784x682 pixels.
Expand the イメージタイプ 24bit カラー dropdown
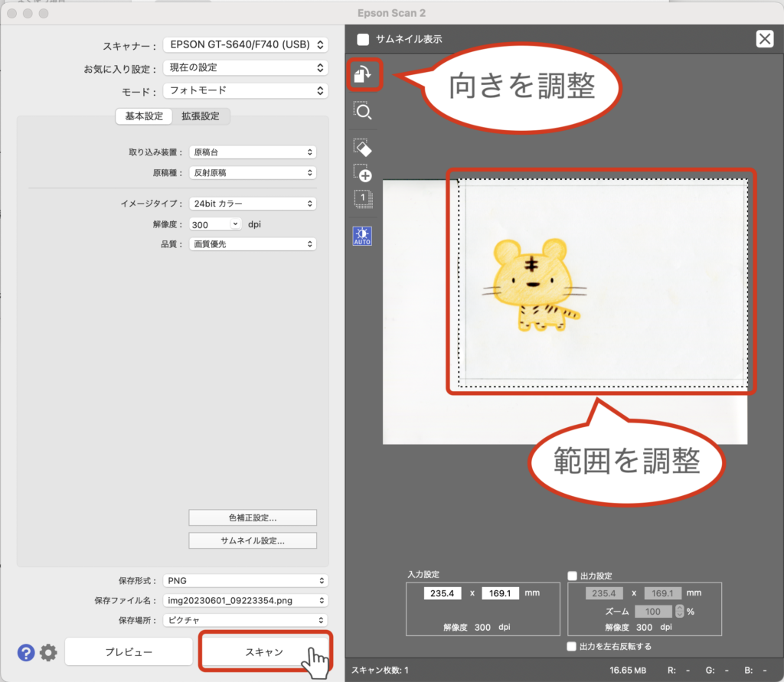(252, 204)
